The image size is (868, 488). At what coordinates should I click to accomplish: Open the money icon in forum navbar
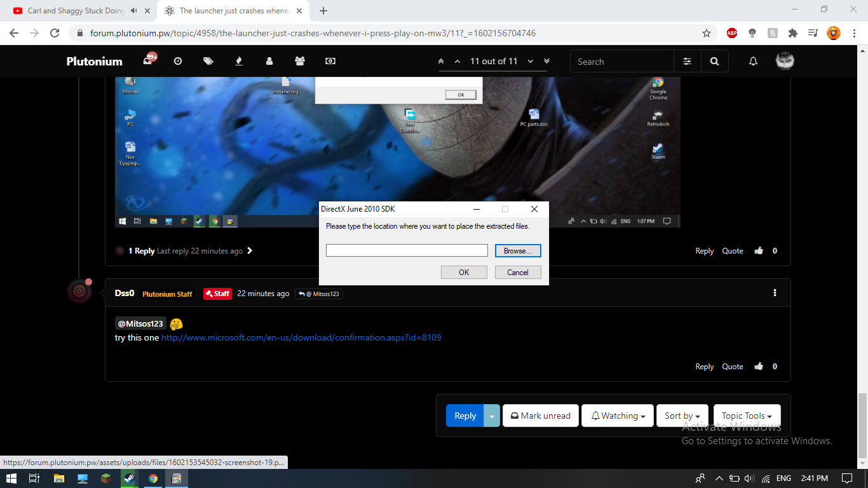coord(330,61)
